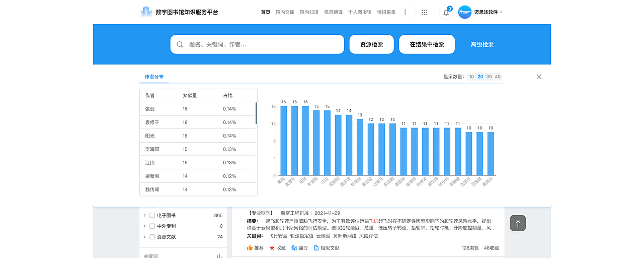The height and width of the screenshot is (258, 644).
Task: Open 机器翻译 in navigation
Action: coord(334,12)
